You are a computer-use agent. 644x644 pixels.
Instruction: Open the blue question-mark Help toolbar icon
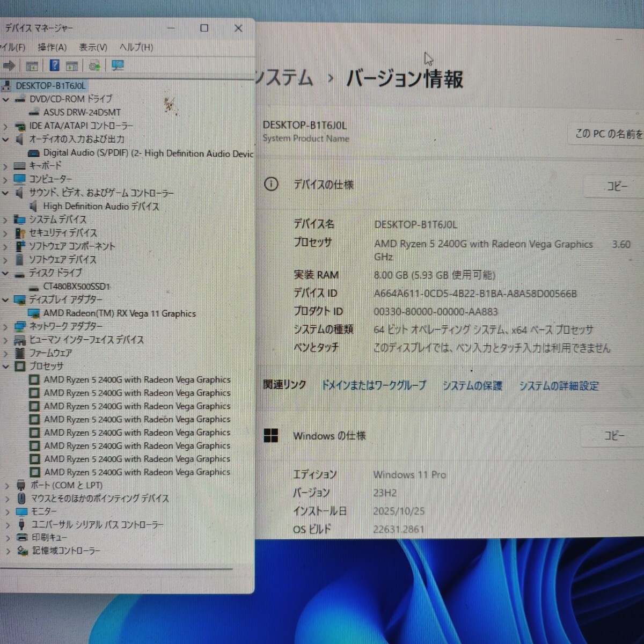(55, 65)
